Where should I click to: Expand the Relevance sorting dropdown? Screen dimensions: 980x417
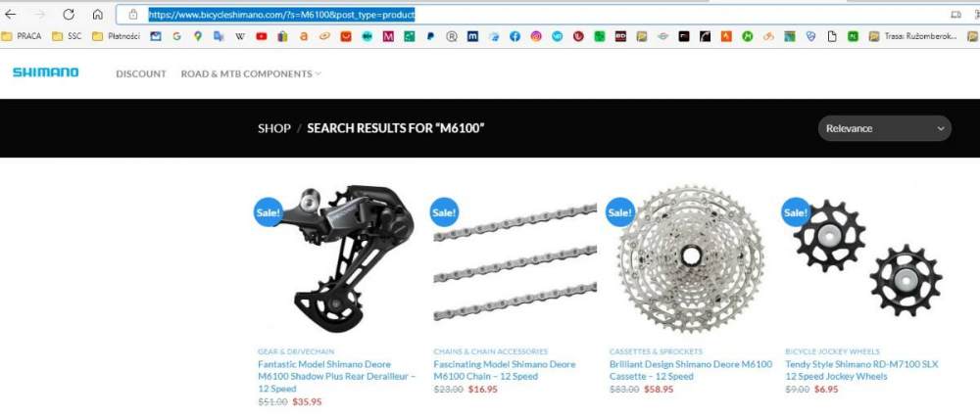(884, 128)
